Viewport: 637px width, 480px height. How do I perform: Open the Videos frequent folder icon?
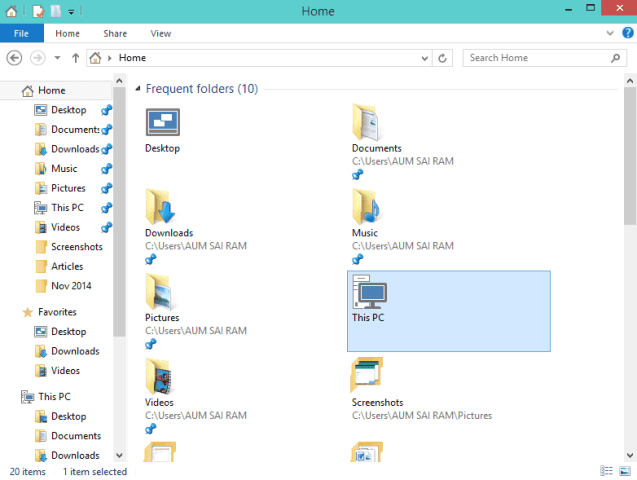[158, 376]
